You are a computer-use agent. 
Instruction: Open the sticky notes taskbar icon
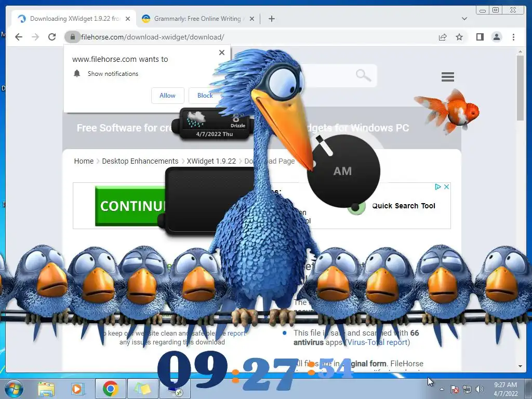[142, 389]
